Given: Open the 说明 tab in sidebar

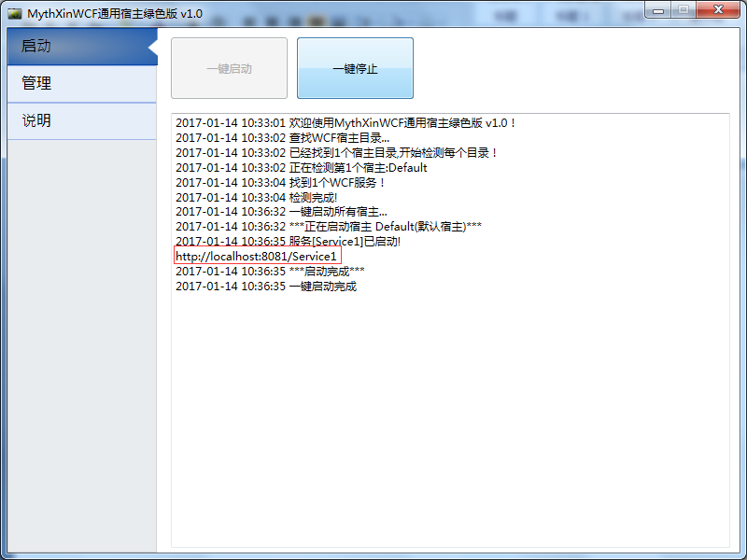Looking at the screenshot, I should (x=82, y=121).
